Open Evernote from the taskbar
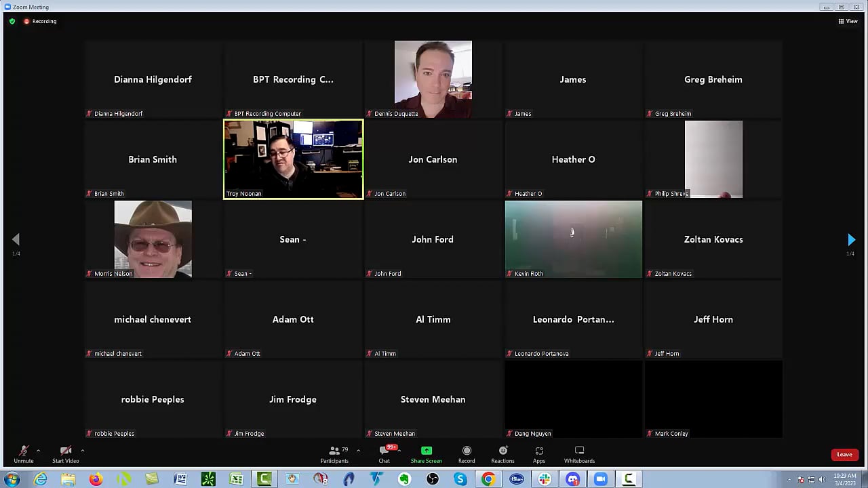Image resolution: width=868 pixels, height=488 pixels. (404, 479)
